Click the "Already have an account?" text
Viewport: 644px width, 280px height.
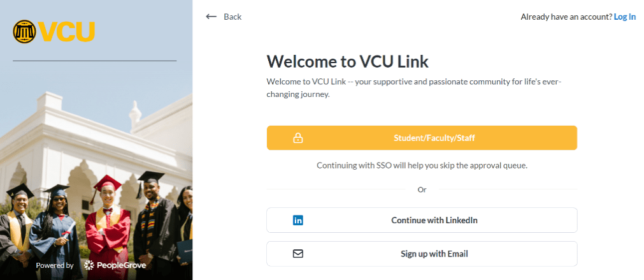click(x=566, y=17)
